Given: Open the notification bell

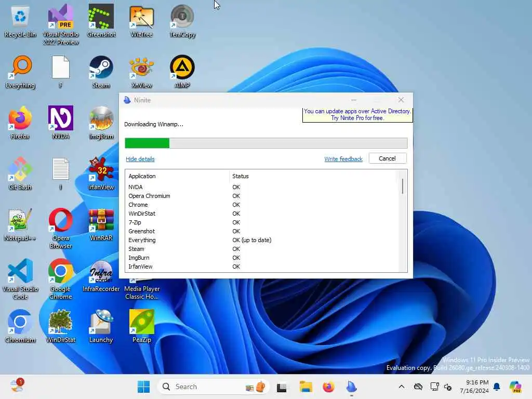Looking at the screenshot, I should coord(497,387).
